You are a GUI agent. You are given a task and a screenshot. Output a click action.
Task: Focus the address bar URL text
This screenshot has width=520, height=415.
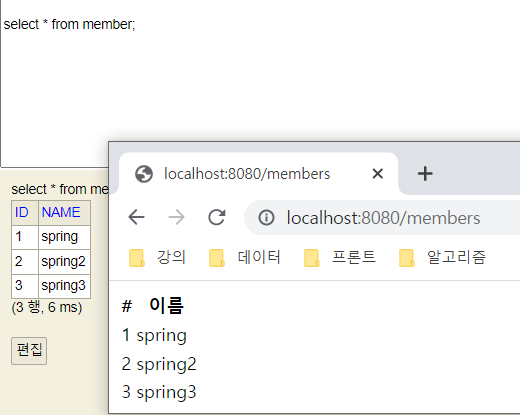383,218
